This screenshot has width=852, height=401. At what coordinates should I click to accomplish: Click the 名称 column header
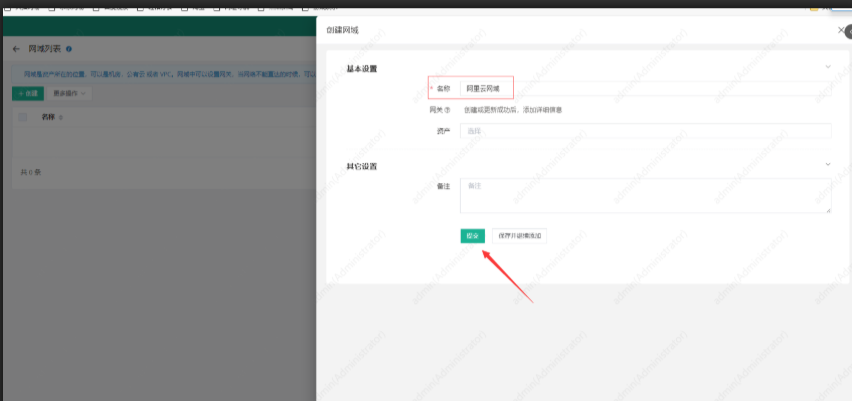coord(48,118)
